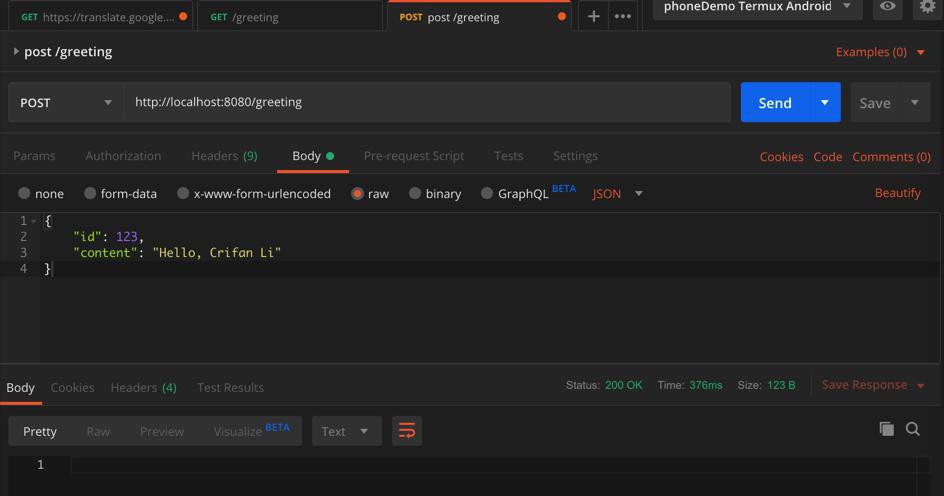
Task: Open the request Headers (9) tab
Action: click(224, 156)
